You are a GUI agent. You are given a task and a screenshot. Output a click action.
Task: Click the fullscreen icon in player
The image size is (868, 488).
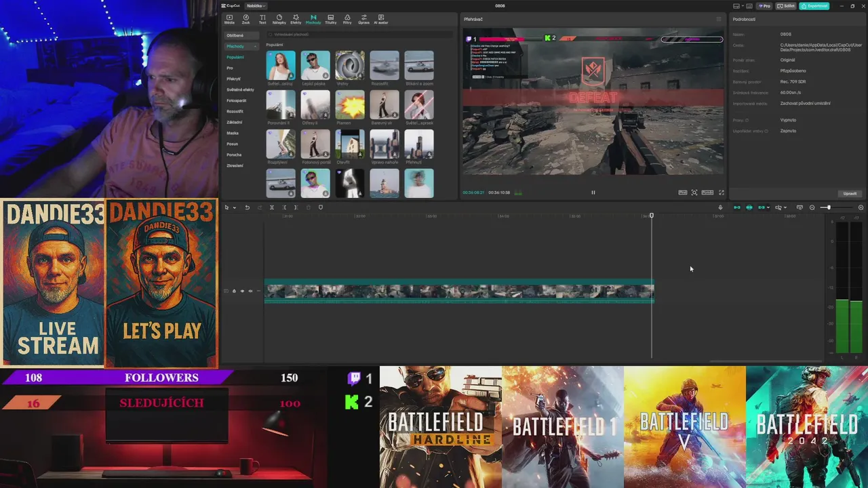[722, 192]
